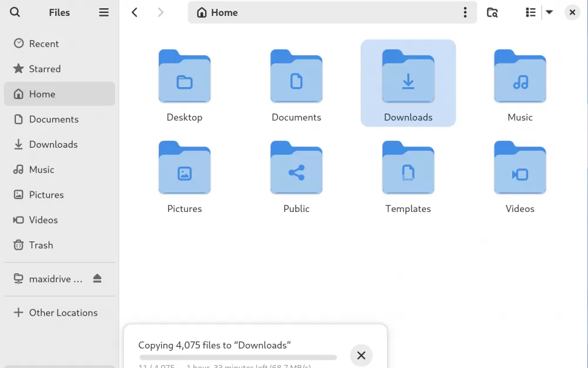Cancel the copying files operation
The image size is (588, 368).
(361, 355)
